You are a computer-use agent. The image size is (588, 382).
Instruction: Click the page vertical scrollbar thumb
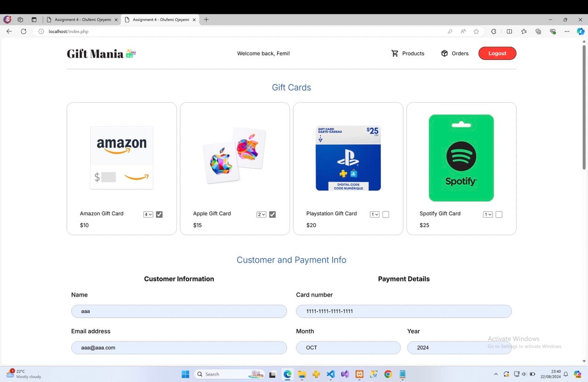[584, 107]
